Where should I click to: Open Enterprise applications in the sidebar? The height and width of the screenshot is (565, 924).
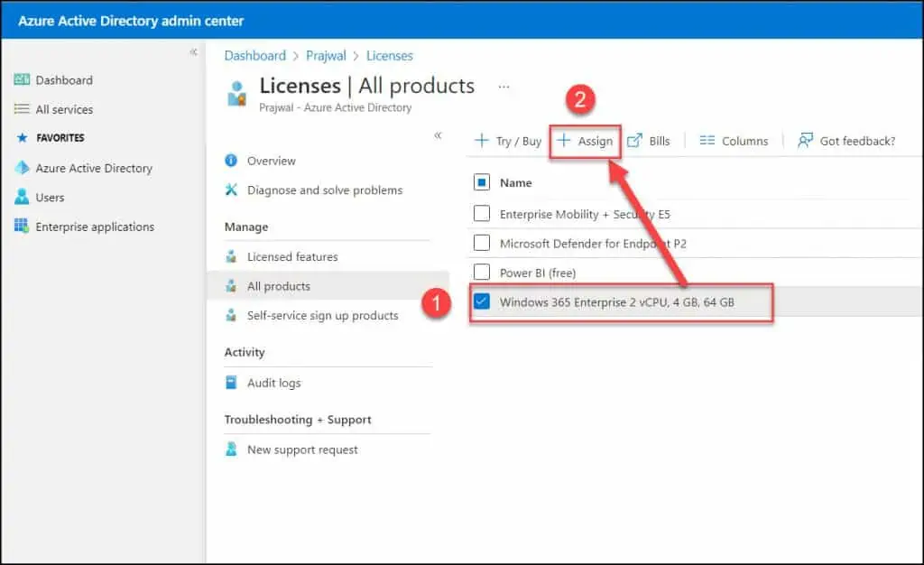(95, 227)
